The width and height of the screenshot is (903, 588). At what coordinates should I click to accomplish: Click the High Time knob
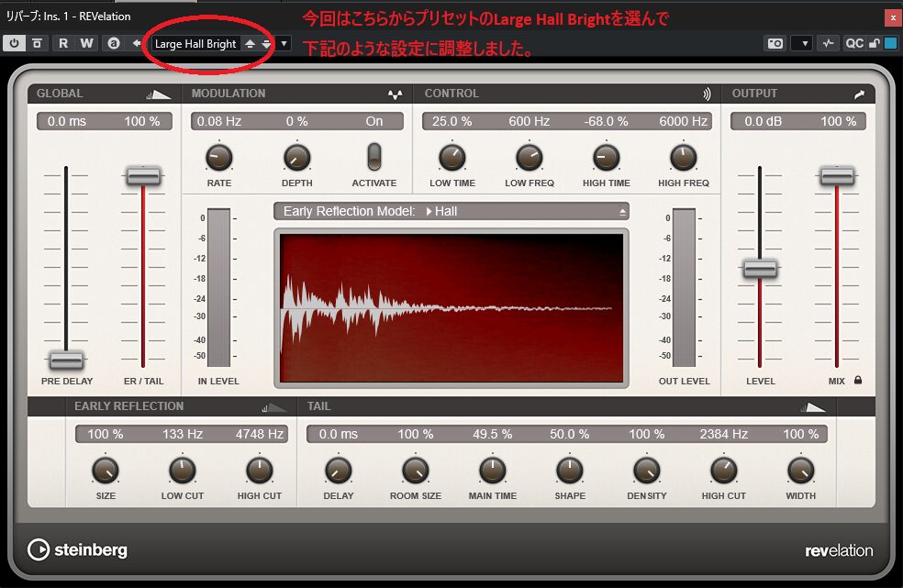pos(607,157)
